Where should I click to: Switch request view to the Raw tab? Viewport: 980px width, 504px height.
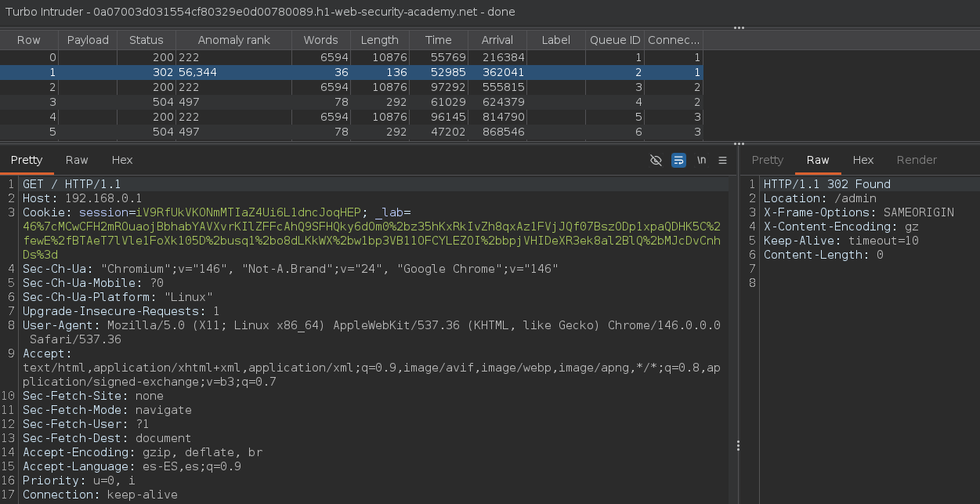77,160
